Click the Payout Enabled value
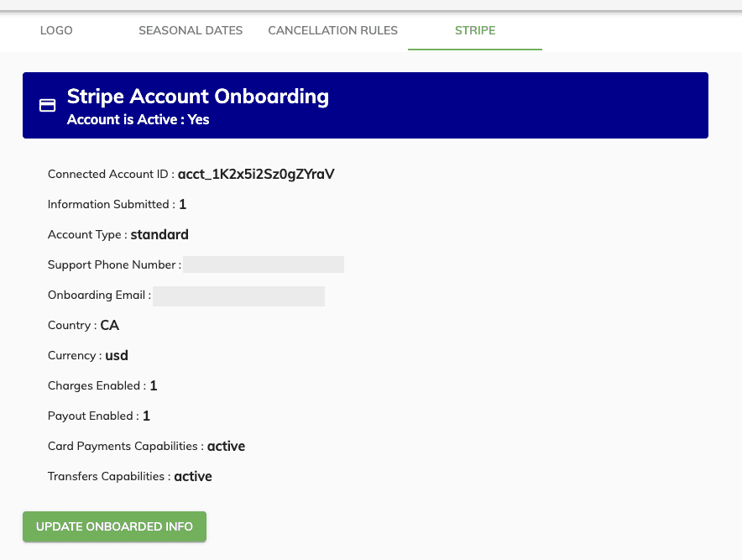 coord(146,416)
